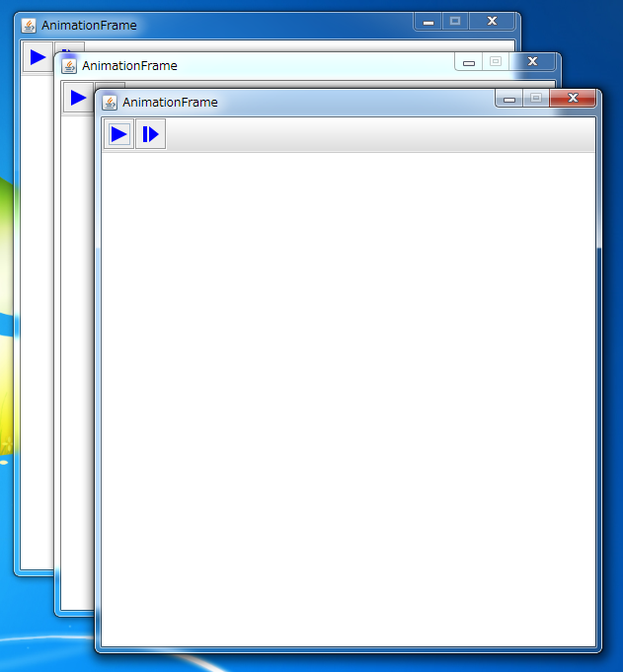Close the front AnimationFrame window
Image resolution: width=623 pixels, height=672 pixels.
click(573, 98)
